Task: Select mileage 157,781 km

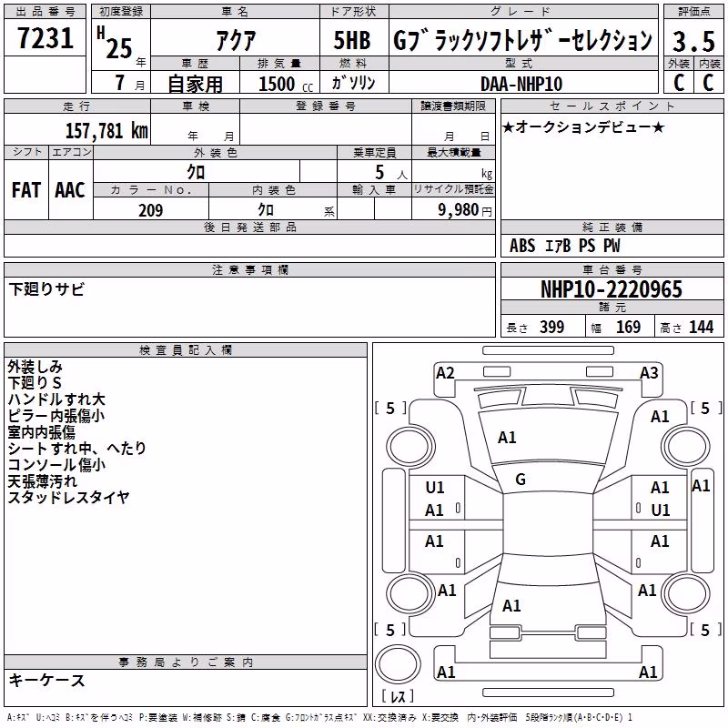Action: (106, 131)
